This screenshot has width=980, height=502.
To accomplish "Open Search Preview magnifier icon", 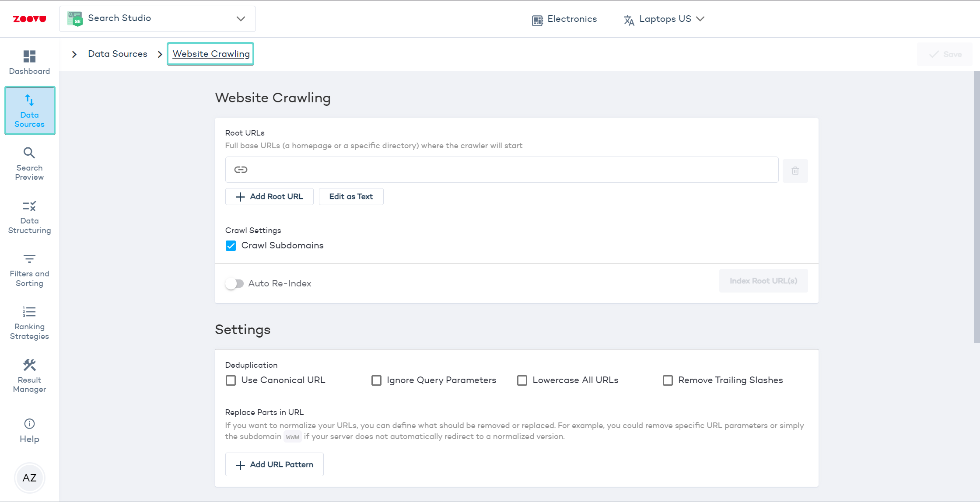I will point(29,153).
